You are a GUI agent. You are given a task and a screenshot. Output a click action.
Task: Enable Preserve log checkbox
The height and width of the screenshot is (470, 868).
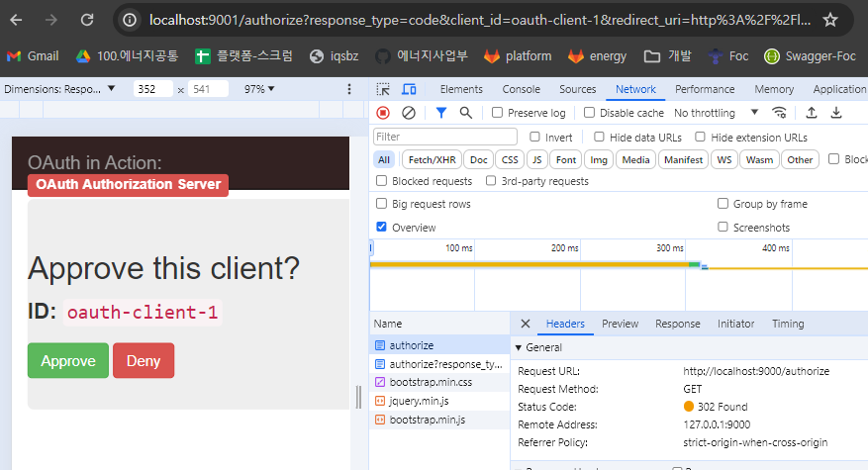tap(497, 113)
